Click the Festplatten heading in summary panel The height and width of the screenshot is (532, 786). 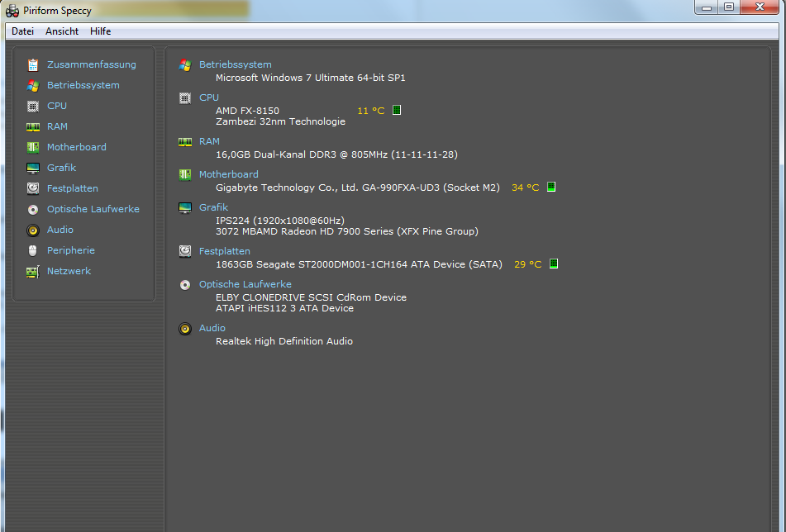tap(224, 251)
